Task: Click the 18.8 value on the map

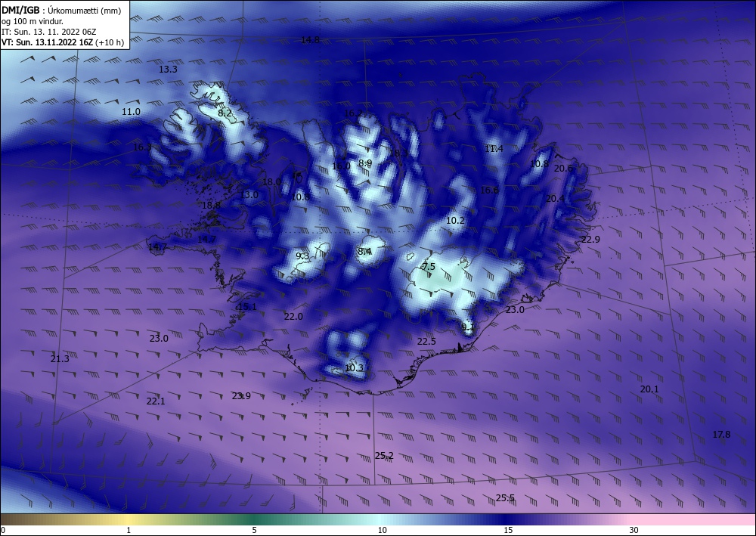Action: 211,206
